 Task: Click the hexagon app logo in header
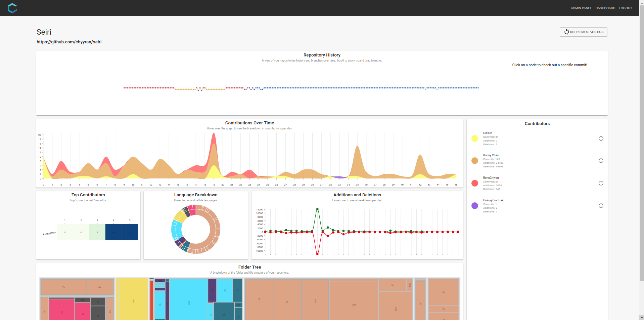point(12,8)
